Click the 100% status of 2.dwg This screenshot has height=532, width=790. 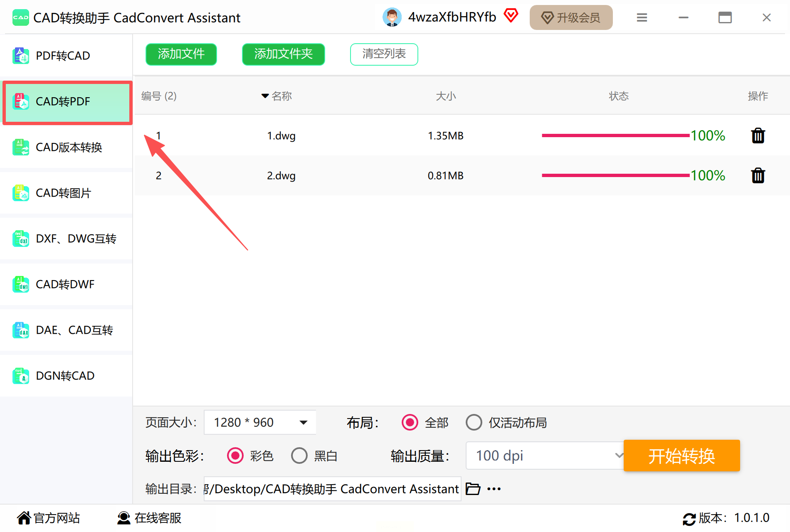point(708,175)
